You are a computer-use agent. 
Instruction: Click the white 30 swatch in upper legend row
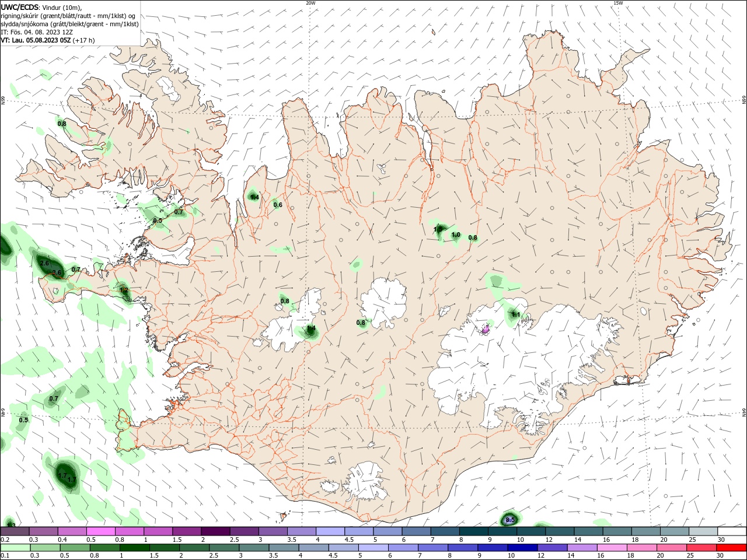tap(731, 531)
